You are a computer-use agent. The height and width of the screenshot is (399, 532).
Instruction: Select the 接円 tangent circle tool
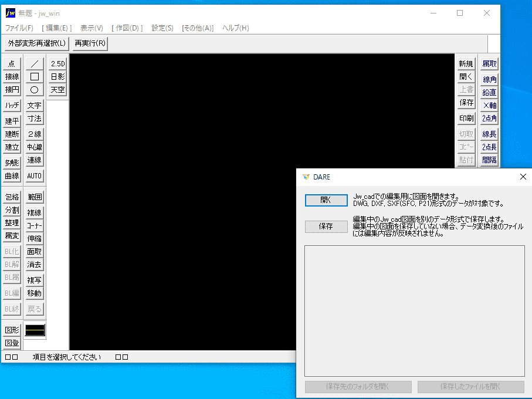(x=12, y=90)
